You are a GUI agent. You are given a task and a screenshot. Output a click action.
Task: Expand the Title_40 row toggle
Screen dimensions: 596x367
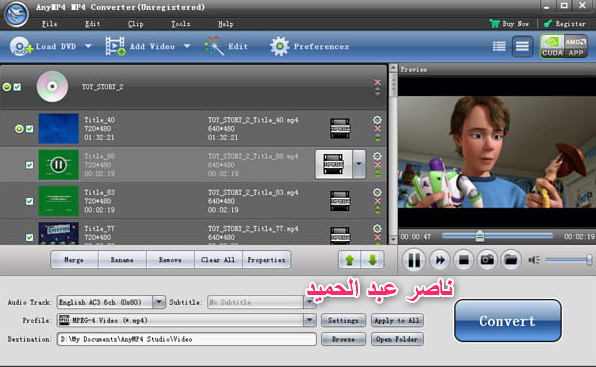tap(19, 129)
